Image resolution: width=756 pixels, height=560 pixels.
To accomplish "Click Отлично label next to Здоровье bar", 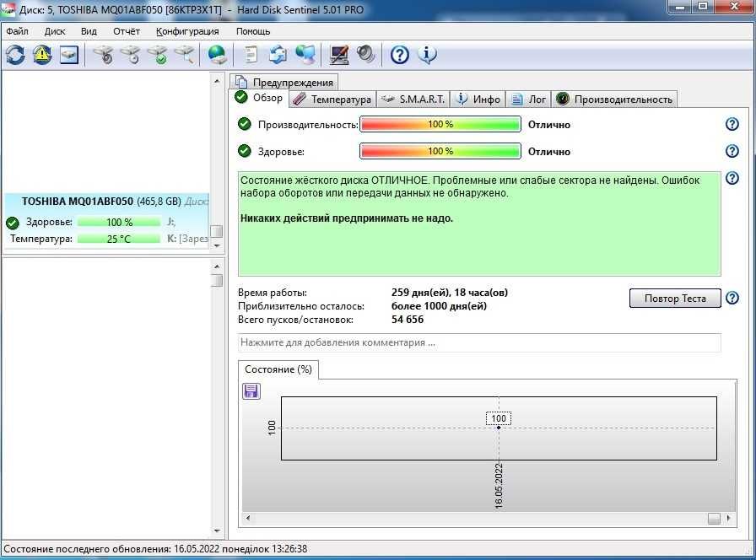I will pyautogui.click(x=549, y=152).
